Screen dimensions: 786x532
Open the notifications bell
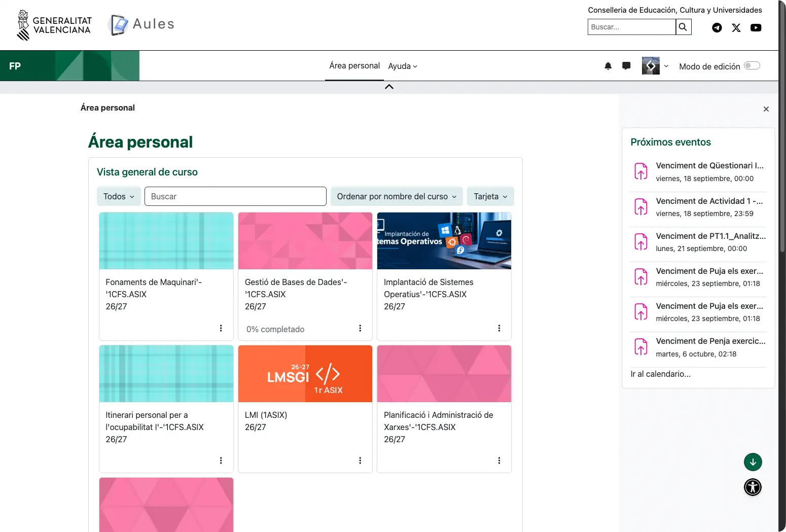pos(608,66)
